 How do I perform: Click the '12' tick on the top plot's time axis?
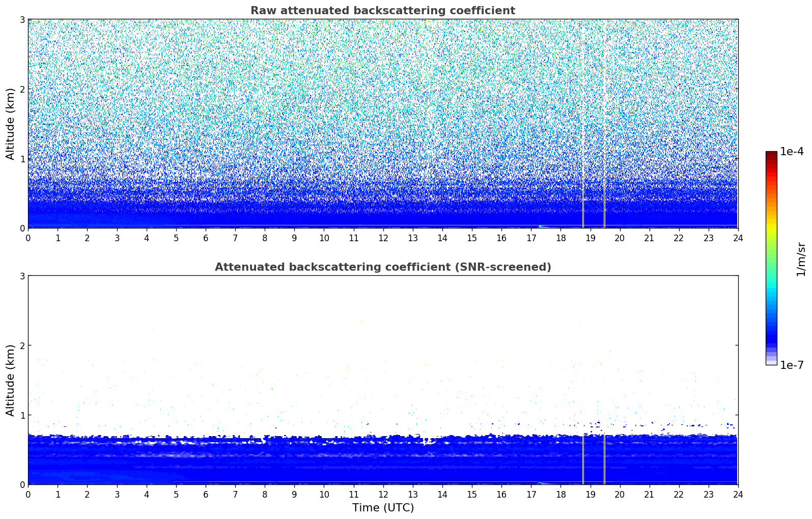383,238
